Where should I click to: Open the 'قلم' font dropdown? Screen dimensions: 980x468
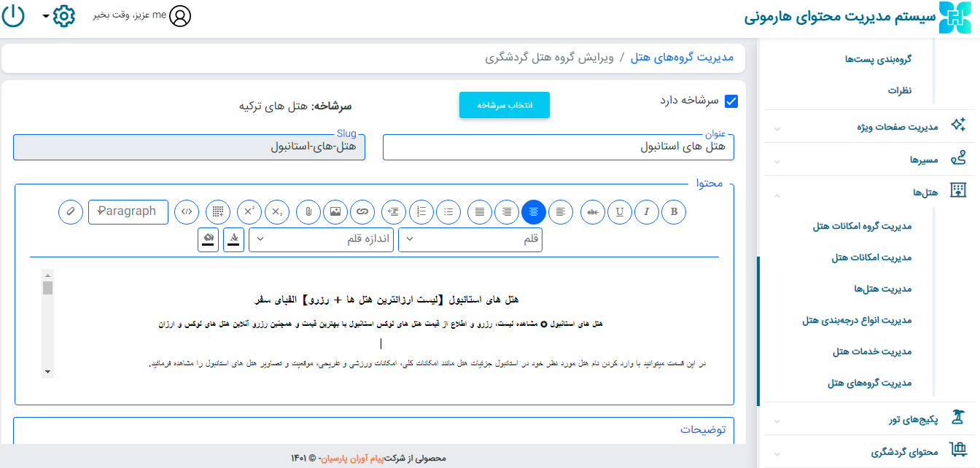[470, 239]
